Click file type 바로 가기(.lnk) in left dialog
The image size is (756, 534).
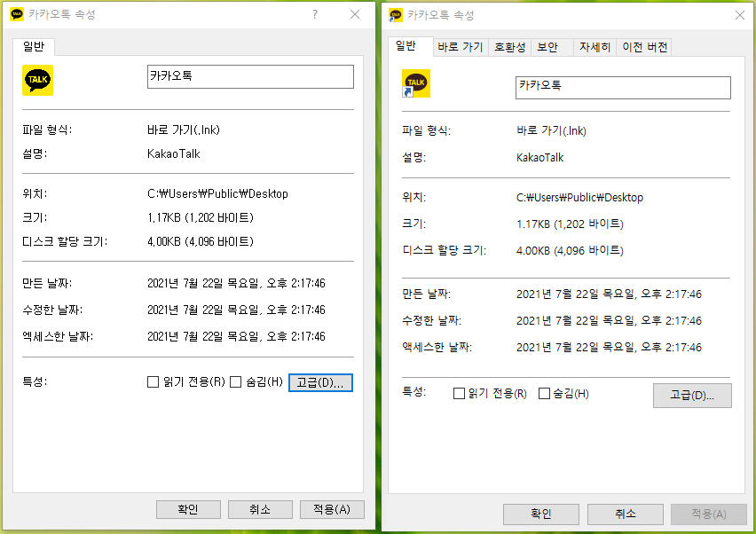pyautogui.click(x=184, y=130)
